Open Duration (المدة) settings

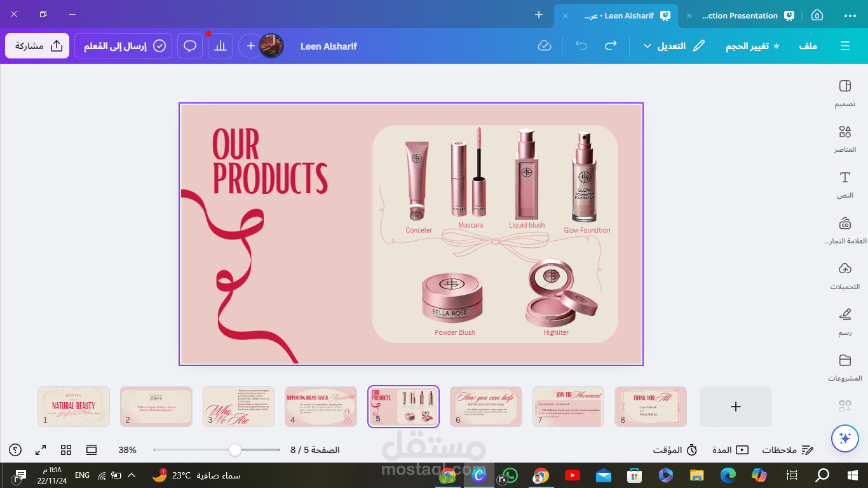pyautogui.click(x=729, y=450)
